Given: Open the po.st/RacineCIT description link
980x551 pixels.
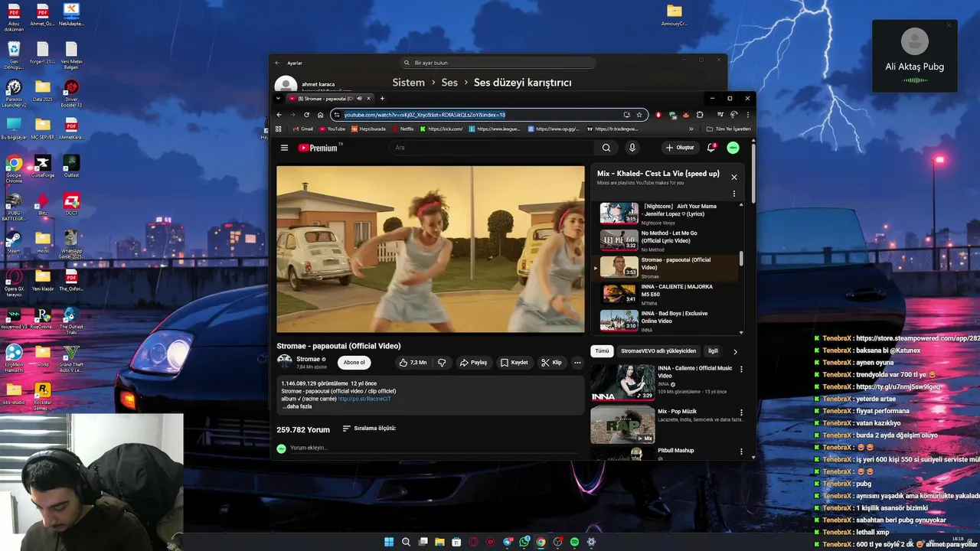Looking at the screenshot, I should pos(364,399).
